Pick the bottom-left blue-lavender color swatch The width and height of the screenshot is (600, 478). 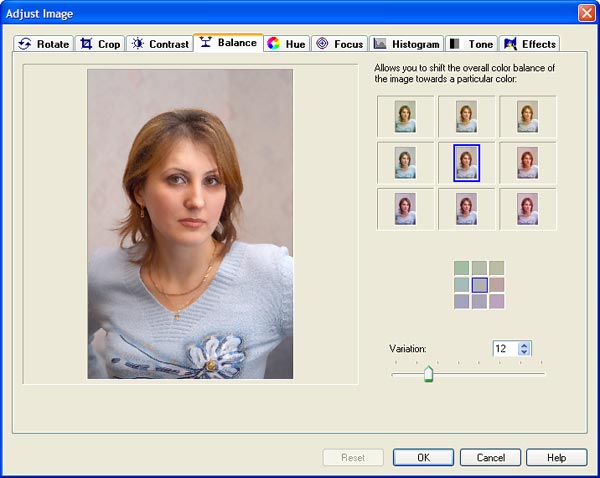tap(461, 302)
